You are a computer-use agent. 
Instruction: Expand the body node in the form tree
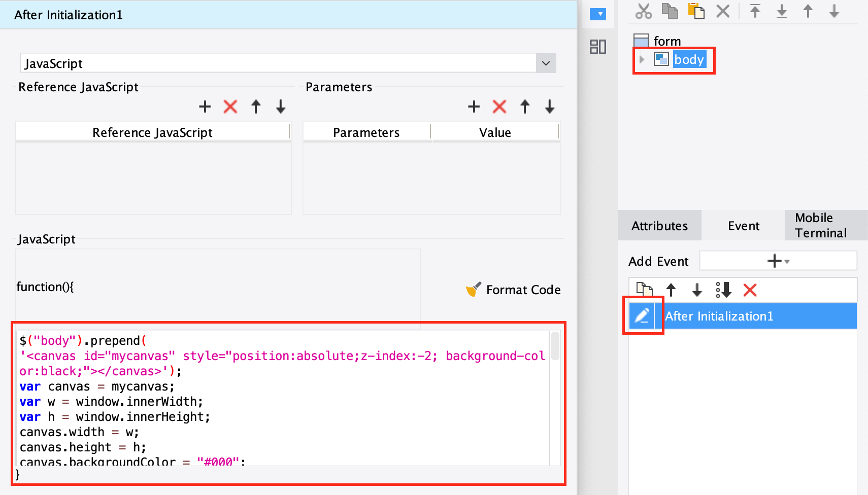[x=641, y=59]
